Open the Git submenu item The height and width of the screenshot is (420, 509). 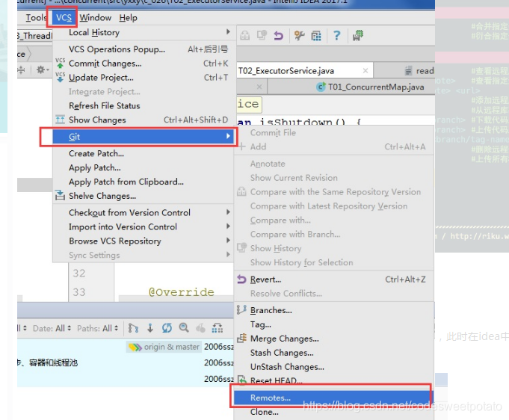143,137
